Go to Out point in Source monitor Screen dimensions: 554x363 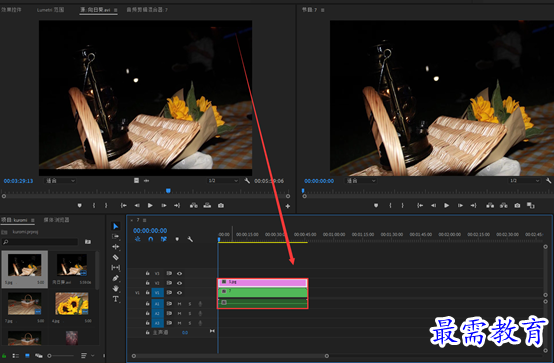[x=177, y=205]
